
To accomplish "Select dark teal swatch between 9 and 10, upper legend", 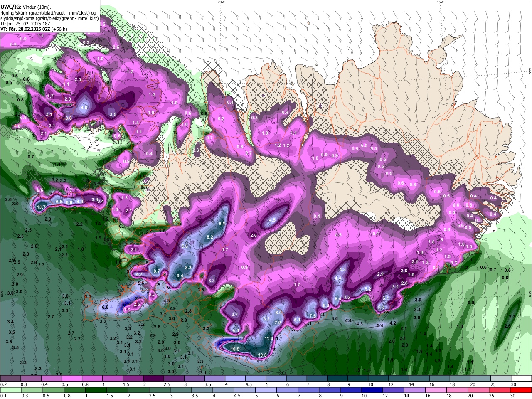I will pyautogui.click(x=358, y=379).
